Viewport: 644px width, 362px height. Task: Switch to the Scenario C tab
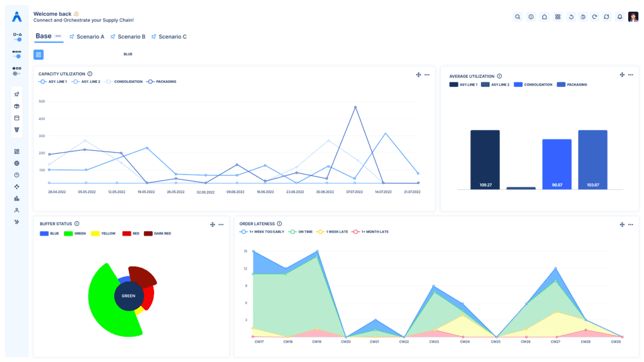pyautogui.click(x=169, y=37)
